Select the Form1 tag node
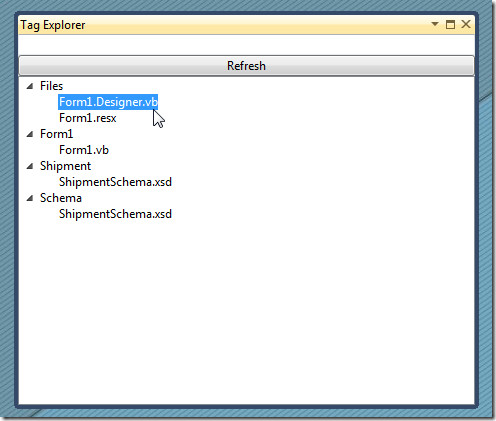The width and height of the screenshot is (496, 421). click(56, 134)
